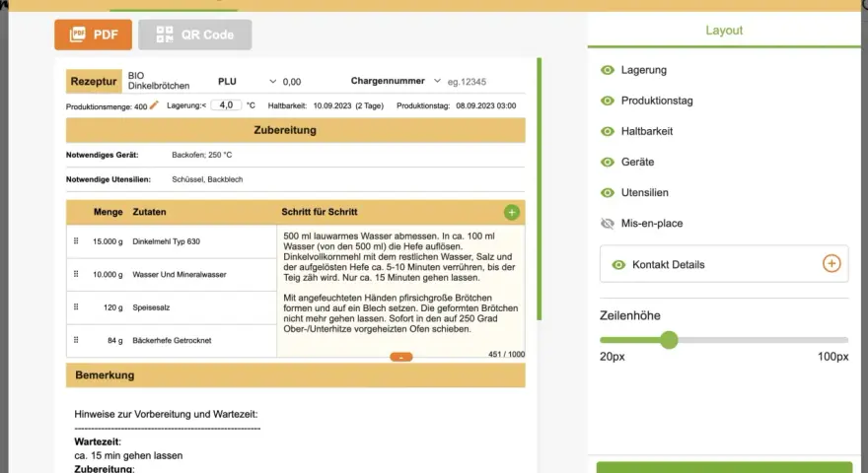Click the Kontakt Details label

tap(668, 265)
